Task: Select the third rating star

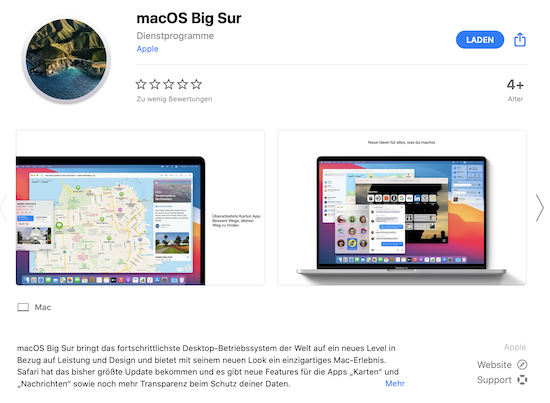Action: tap(168, 84)
